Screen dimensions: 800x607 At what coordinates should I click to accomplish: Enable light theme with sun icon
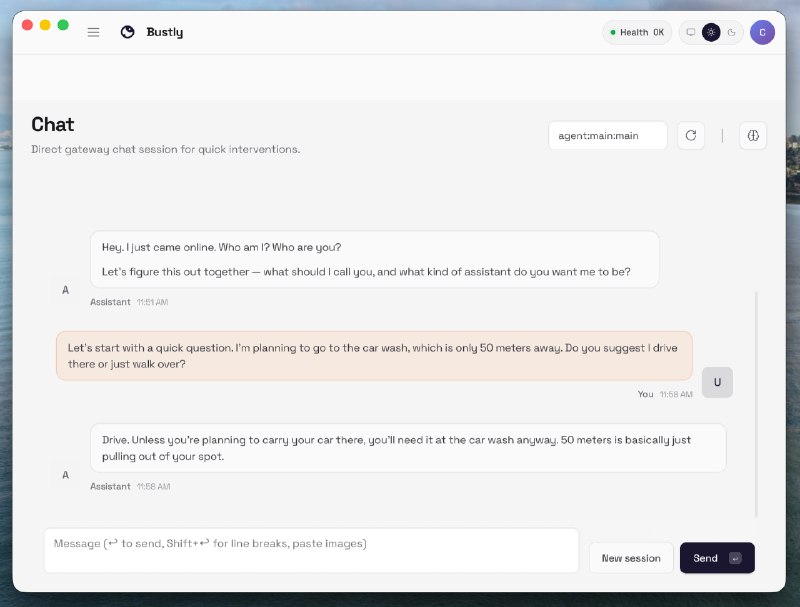(x=711, y=32)
